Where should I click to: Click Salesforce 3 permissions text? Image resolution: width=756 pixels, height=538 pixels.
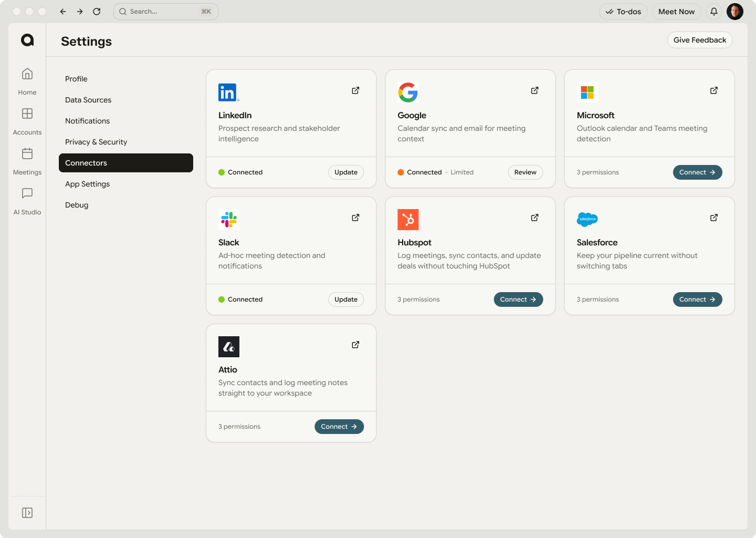pyautogui.click(x=598, y=299)
